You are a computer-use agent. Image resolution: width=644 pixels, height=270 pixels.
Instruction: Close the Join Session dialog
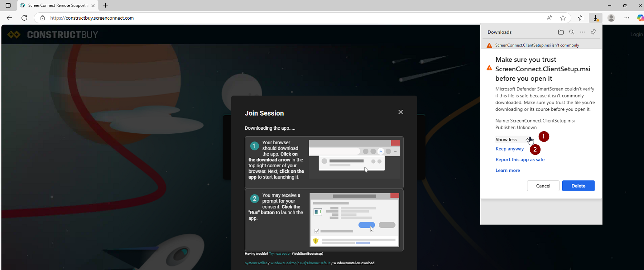tap(401, 112)
